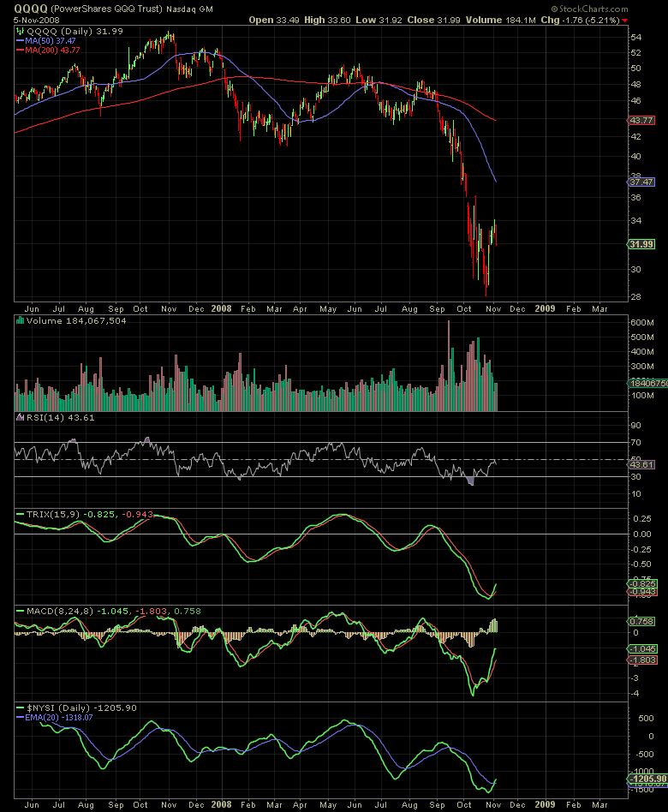The height and width of the screenshot is (812, 668).
Task: Click the 'Close 31.99' value in header
Action: 433,21
